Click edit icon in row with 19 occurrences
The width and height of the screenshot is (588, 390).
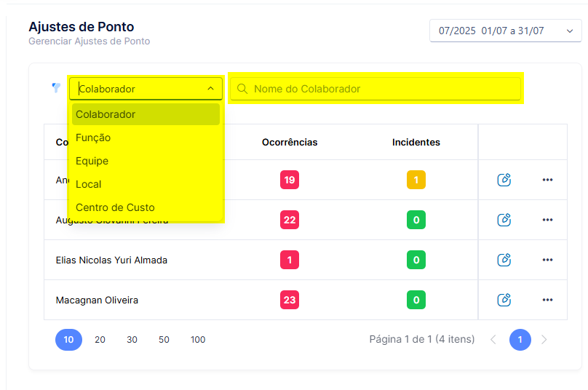click(x=504, y=180)
